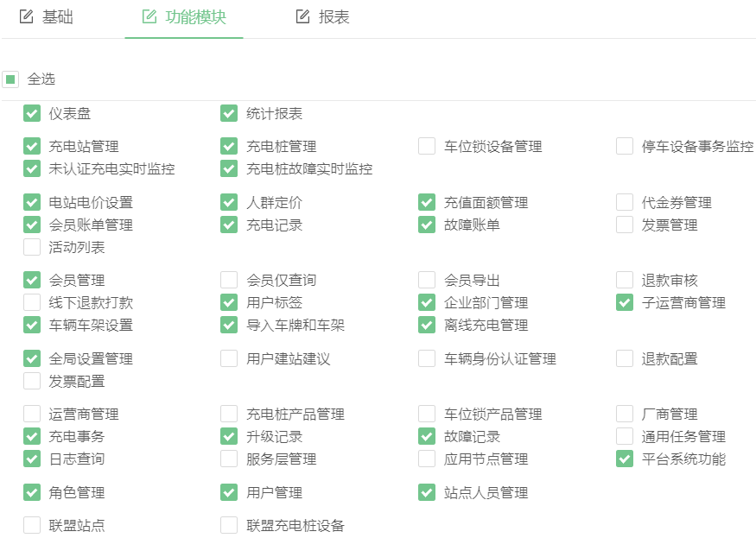Select the 功能模块 tab
Viewport: 756px width, 538px height.
(184, 17)
